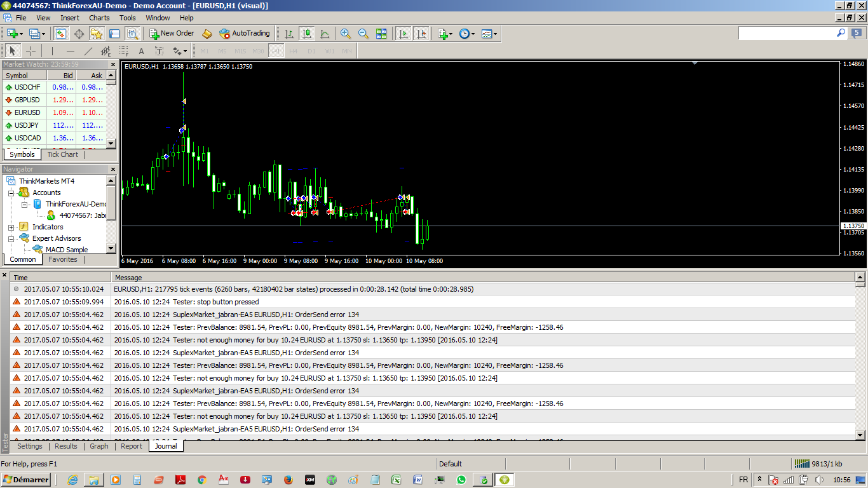The width and height of the screenshot is (868, 488).
Task: Select the Trendline drawing tool
Action: [x=88, y=51]
